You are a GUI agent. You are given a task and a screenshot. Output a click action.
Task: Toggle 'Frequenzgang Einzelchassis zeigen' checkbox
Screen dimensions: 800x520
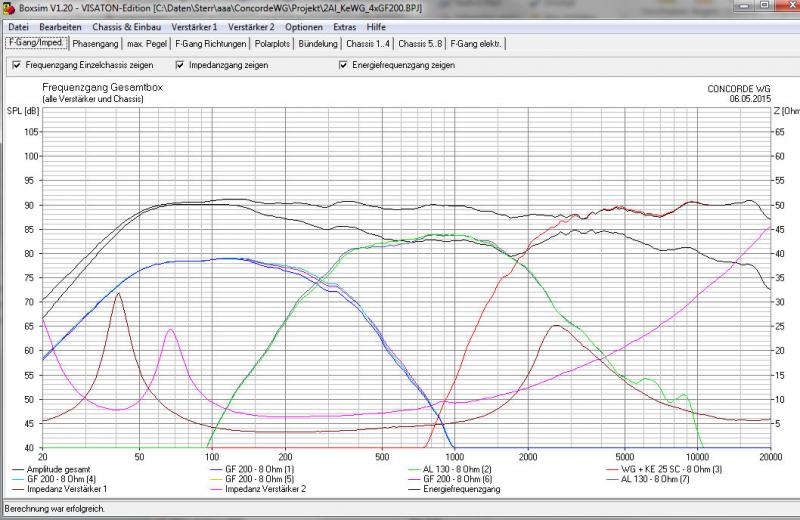(x=16, y=65)
